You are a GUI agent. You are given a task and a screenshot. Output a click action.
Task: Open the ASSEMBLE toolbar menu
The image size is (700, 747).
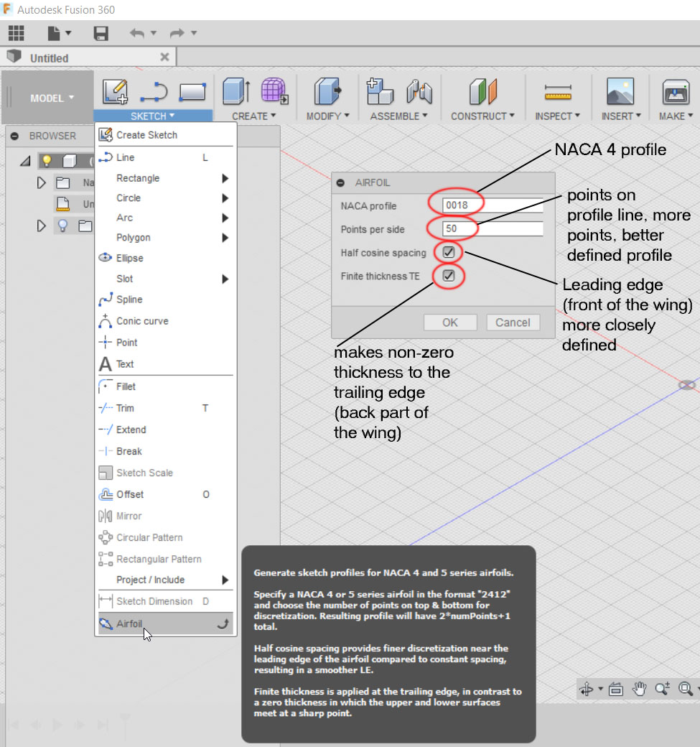point(399,116)
